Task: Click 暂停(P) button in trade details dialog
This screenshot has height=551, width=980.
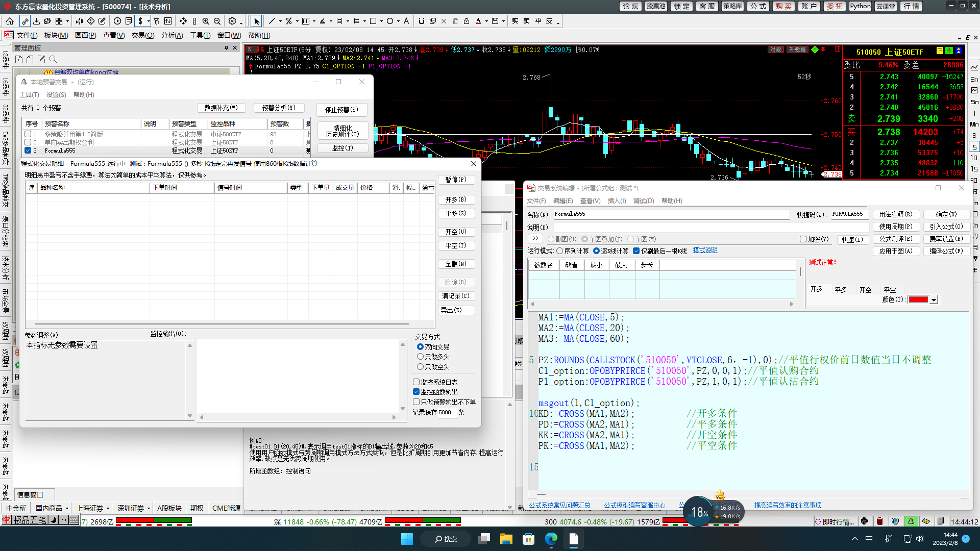Action: (456, 180)
